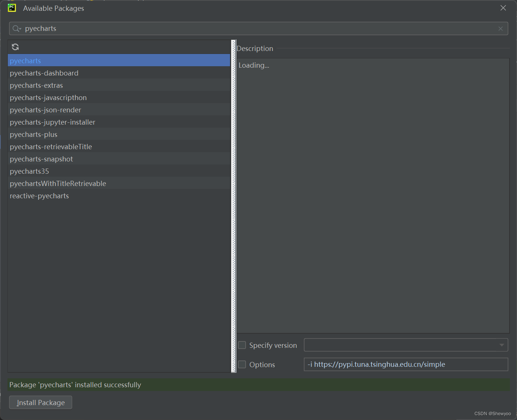Close the Available Packages dialog
The height and width of the screenshot is (420, 517).
click(503, 8)
